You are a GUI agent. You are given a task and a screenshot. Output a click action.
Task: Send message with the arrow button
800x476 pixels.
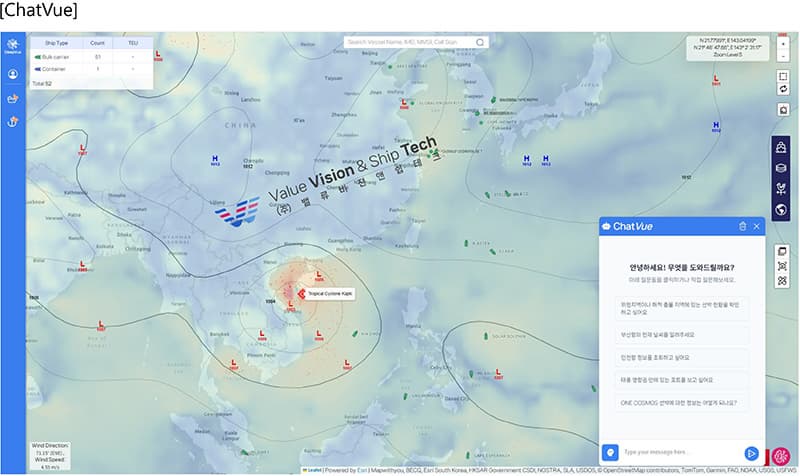750,453
